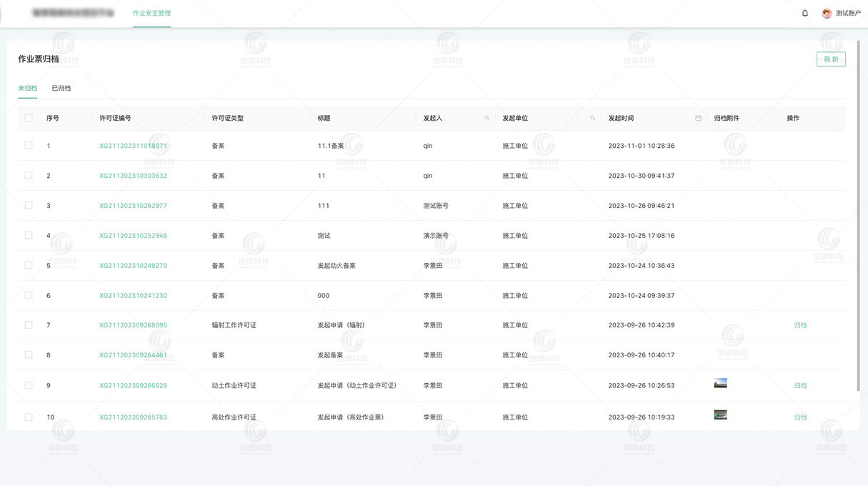Screen dimensions: 868x486
Task: Click 归档 on the 高处作业许可证 row
Action: (x=800, y=415)
